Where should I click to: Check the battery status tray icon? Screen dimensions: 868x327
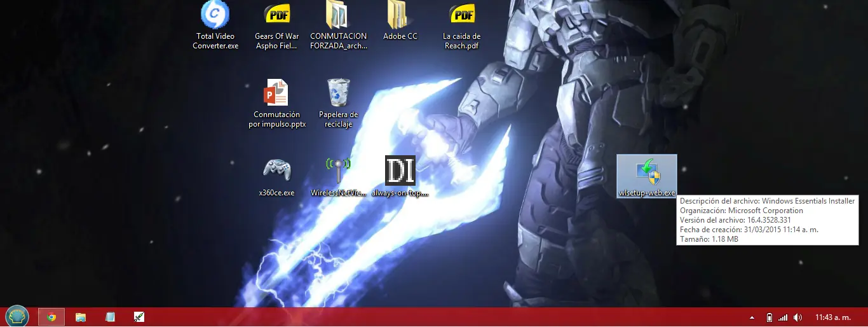pyautogui.click(x=769, y=317)
